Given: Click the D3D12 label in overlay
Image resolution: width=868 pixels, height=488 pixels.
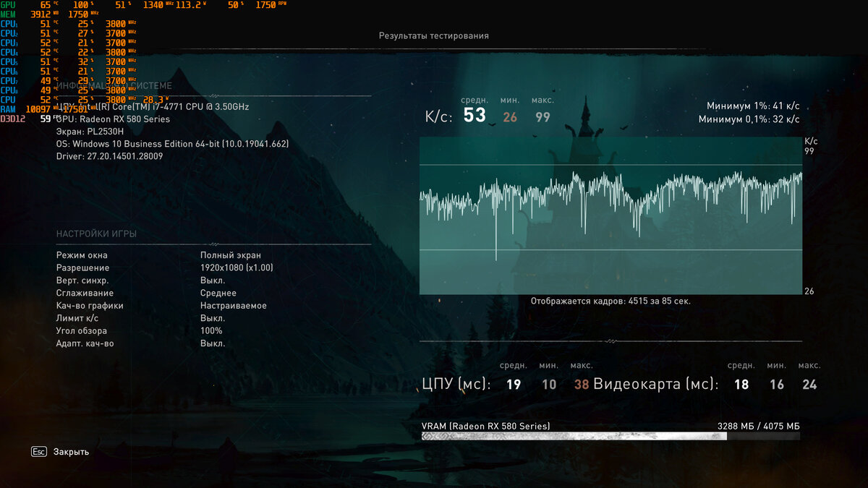Looking at the screenshot, I should pos(12,119).
